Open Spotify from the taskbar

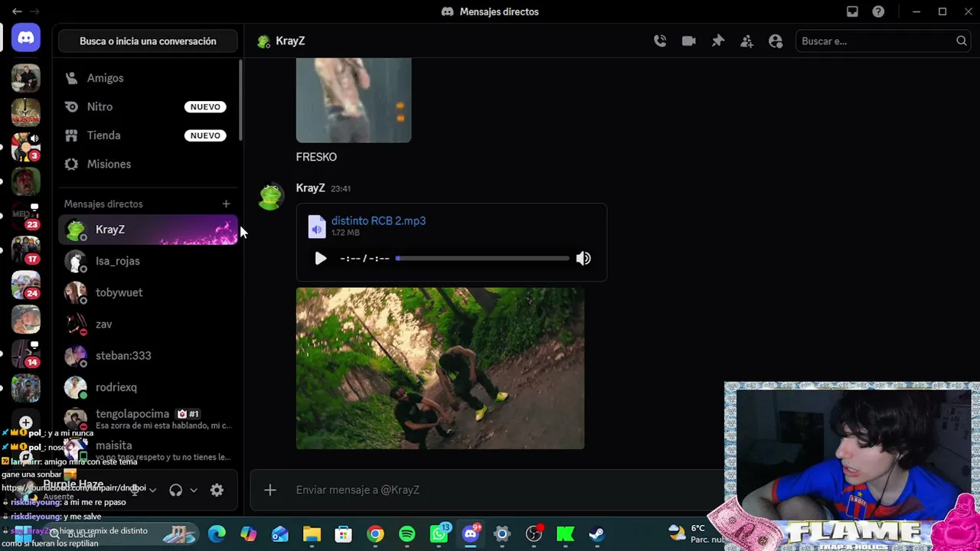point(407,534)
